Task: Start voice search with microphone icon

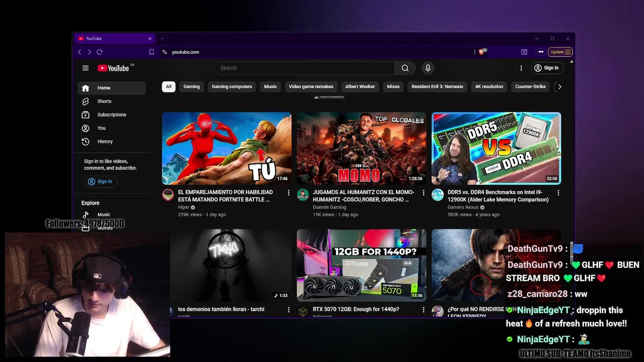Action: [x=428, y=68]
